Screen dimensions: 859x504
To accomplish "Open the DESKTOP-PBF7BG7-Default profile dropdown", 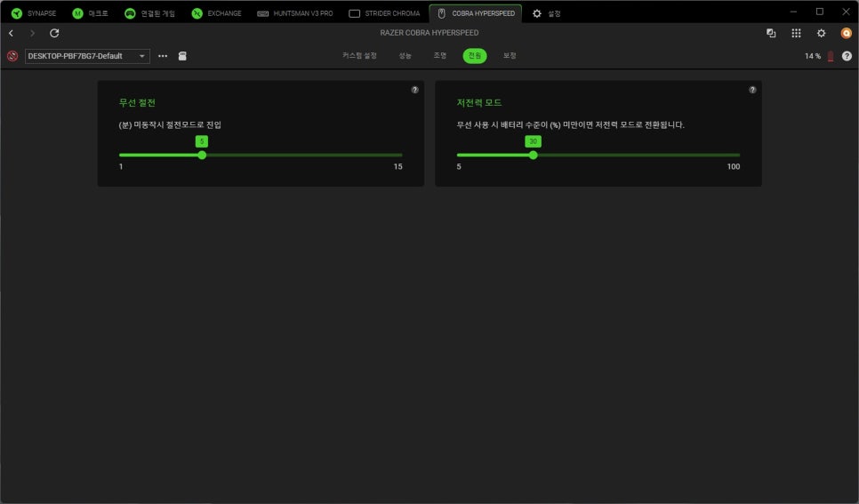I will tap(87, 56).
